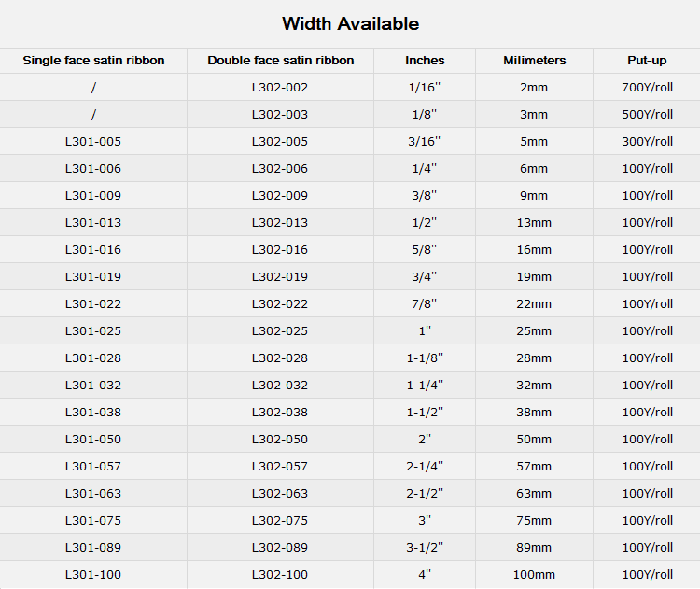
Task: Click the 1-1/4" inches cell
Action: [425, 385]
